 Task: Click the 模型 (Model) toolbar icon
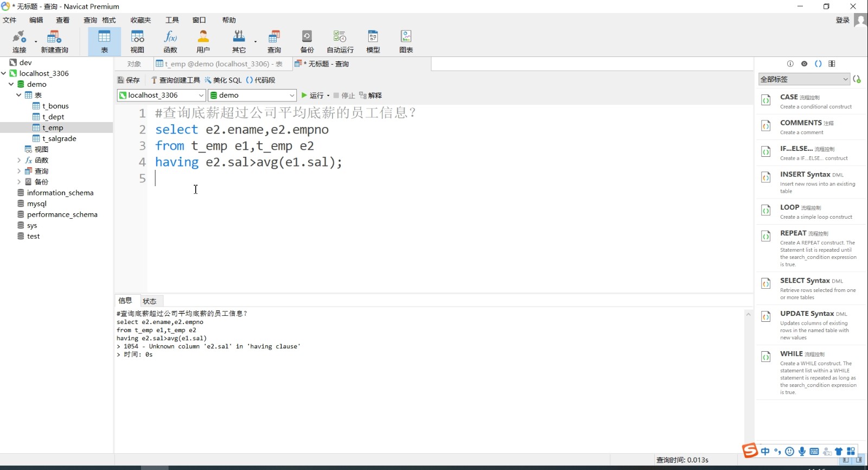click(373, 42)
